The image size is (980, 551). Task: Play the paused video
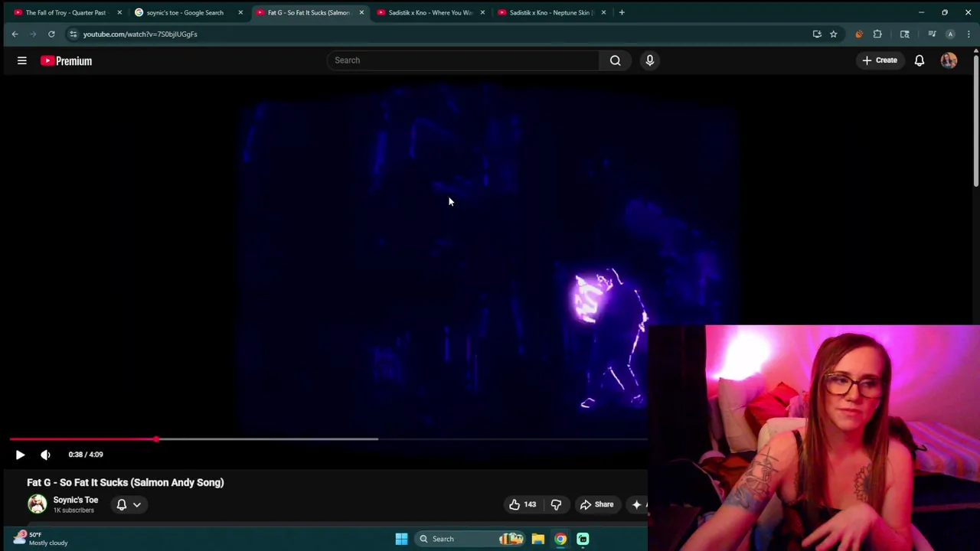coord(20,455)
